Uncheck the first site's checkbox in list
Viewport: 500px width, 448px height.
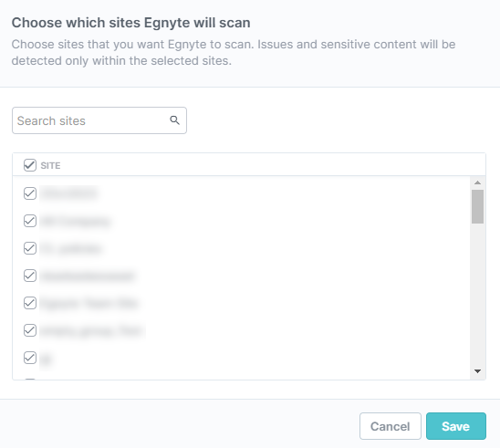30,193
